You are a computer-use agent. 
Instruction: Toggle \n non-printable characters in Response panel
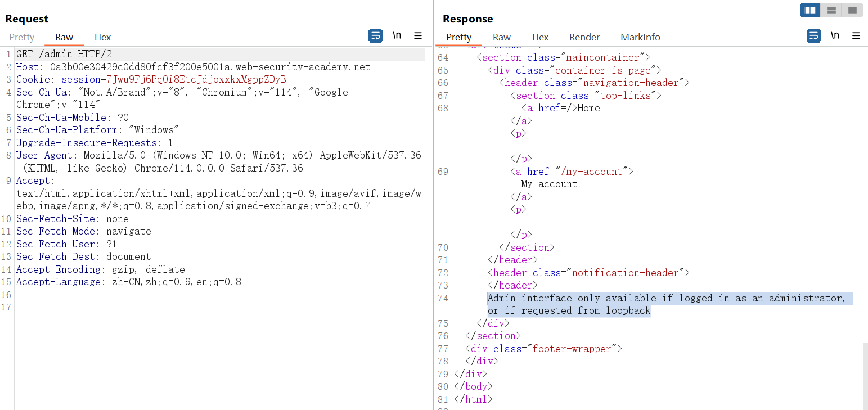pyautogui.click(x=835, y=35)
